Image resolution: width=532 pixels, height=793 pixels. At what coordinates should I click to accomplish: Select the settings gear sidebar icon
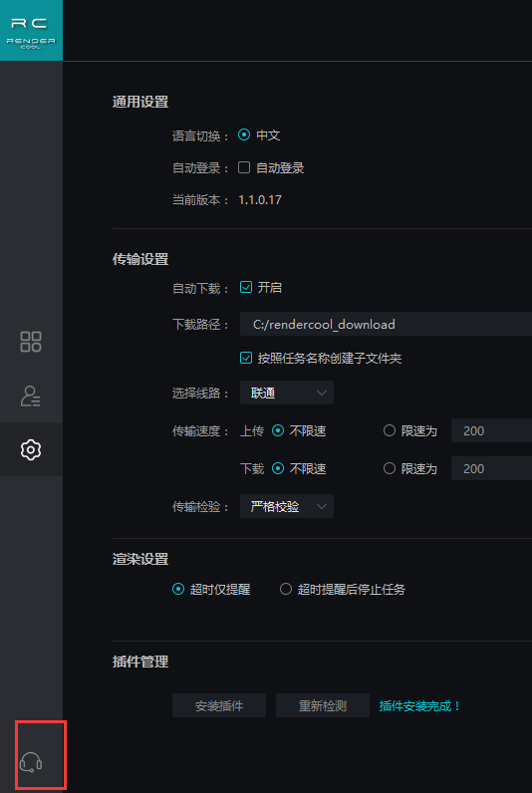[x=31, y=449]
